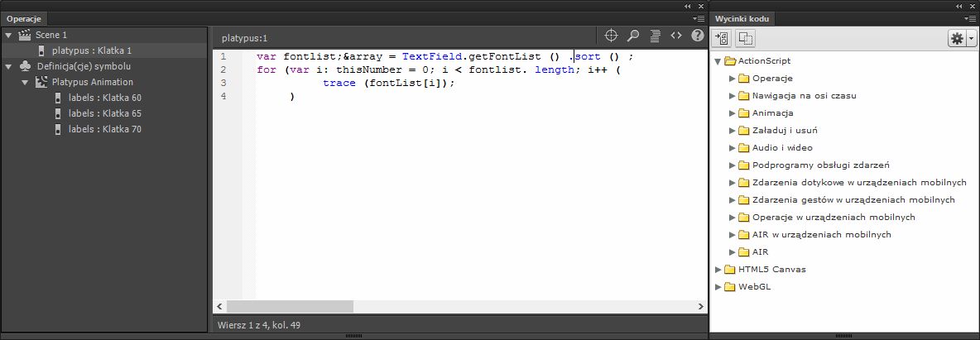Switch to the Operacje panel tab
The width and height of the screenshot is (980, 340).
point(24,19)
